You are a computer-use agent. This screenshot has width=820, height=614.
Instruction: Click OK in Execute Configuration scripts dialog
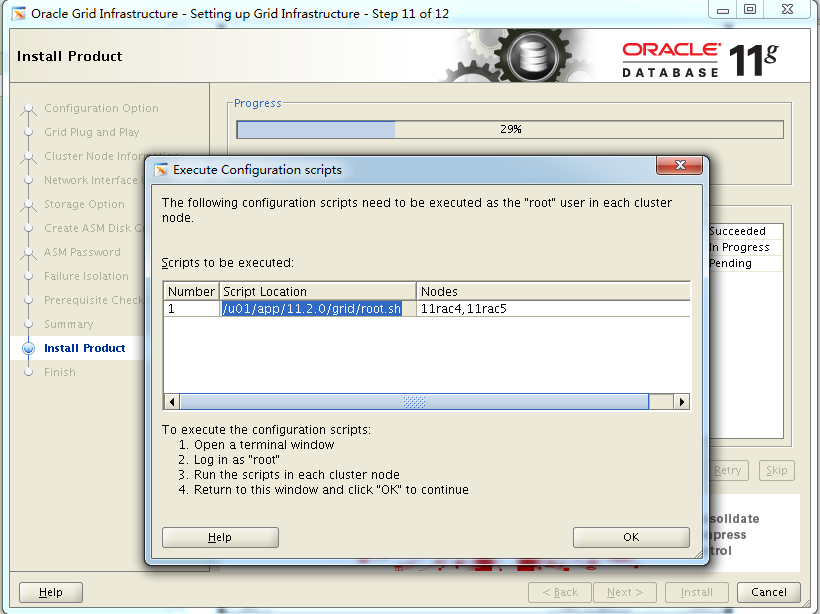(x=631, y=537)
